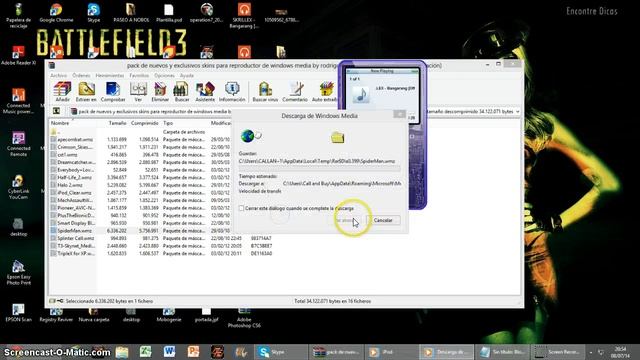The image size is (640, 360).
Task: Click the Eliminar toolbar icon
Action: tap(160, 92)
